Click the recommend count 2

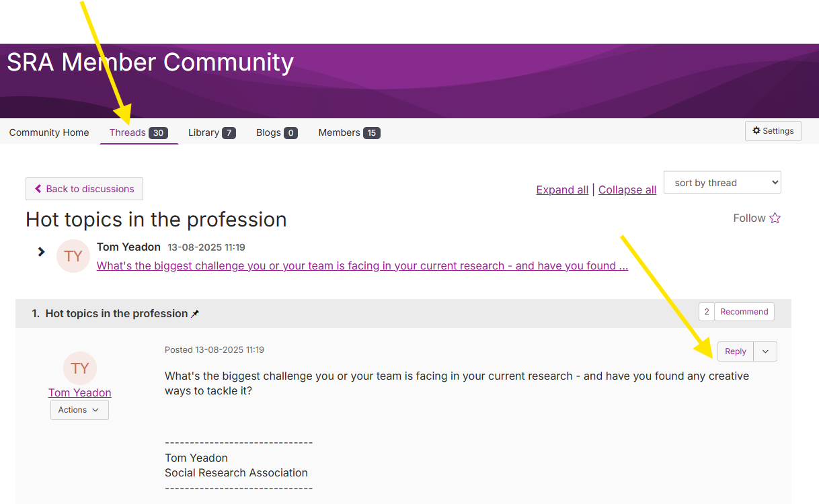707,312
